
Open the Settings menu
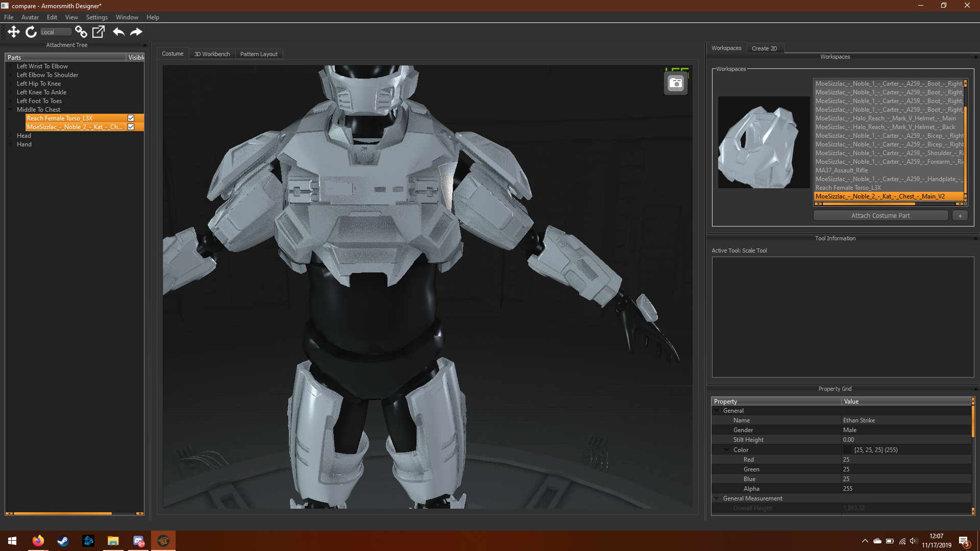coord(96,17)
